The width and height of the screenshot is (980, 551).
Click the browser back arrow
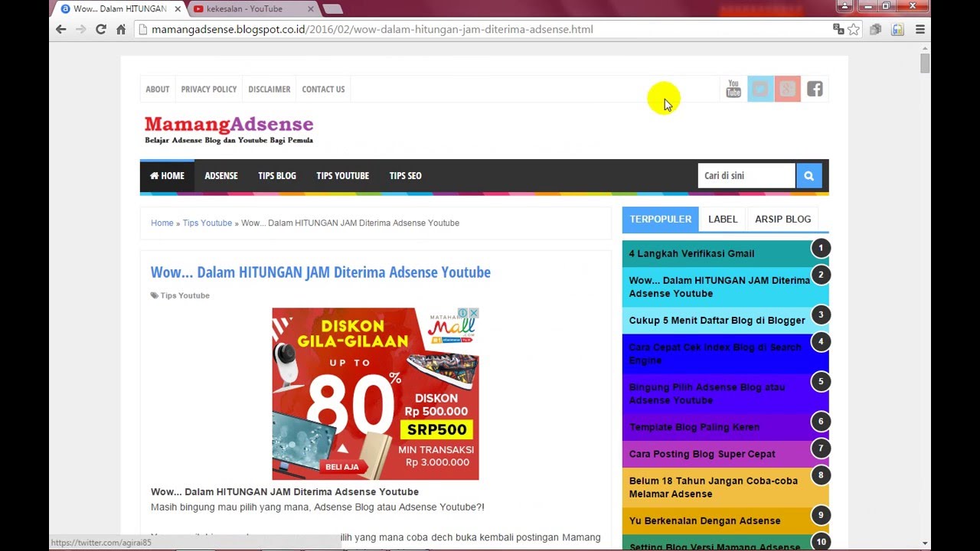tap(61, 29)
